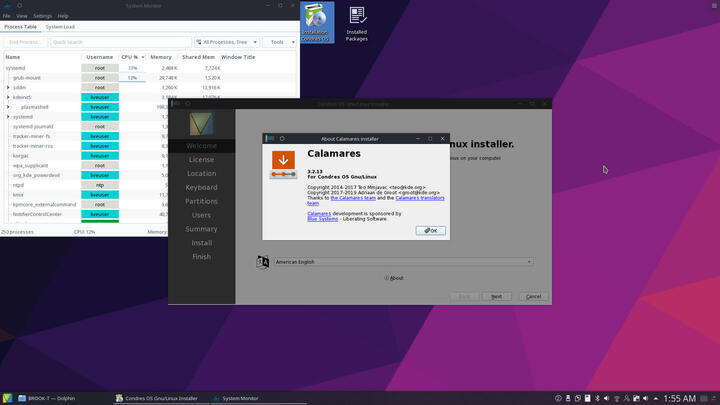Click Cancel in the installer
This screenshot has width=720, height=405.
(533, 297)
